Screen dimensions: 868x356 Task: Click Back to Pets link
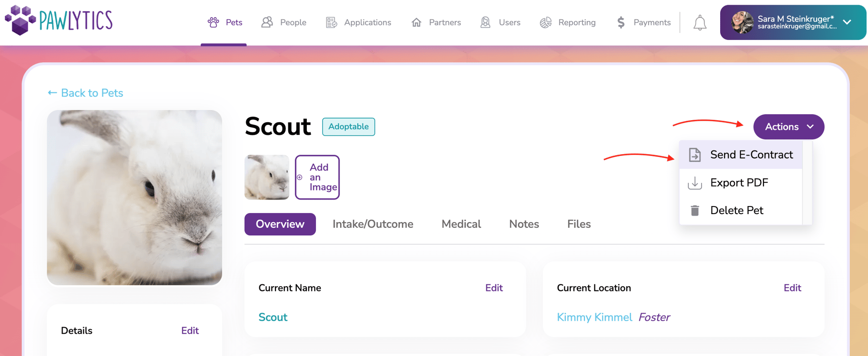[85, 93]
